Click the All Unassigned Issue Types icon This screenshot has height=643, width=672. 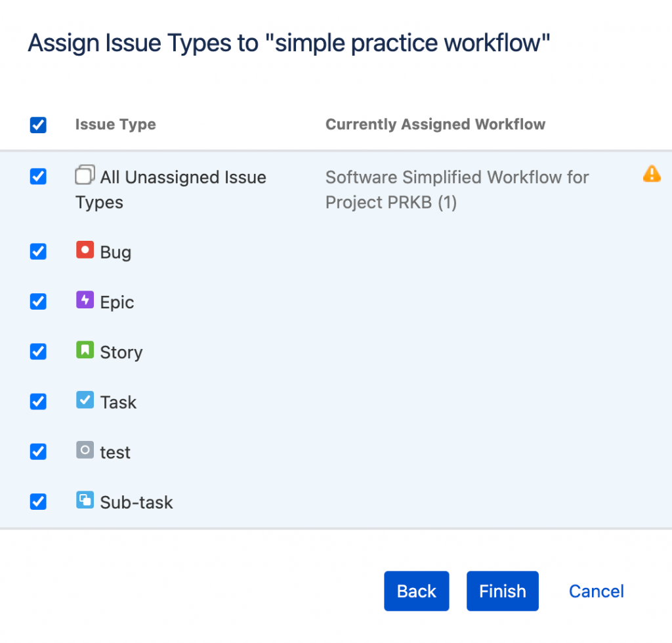coord(85,175)
